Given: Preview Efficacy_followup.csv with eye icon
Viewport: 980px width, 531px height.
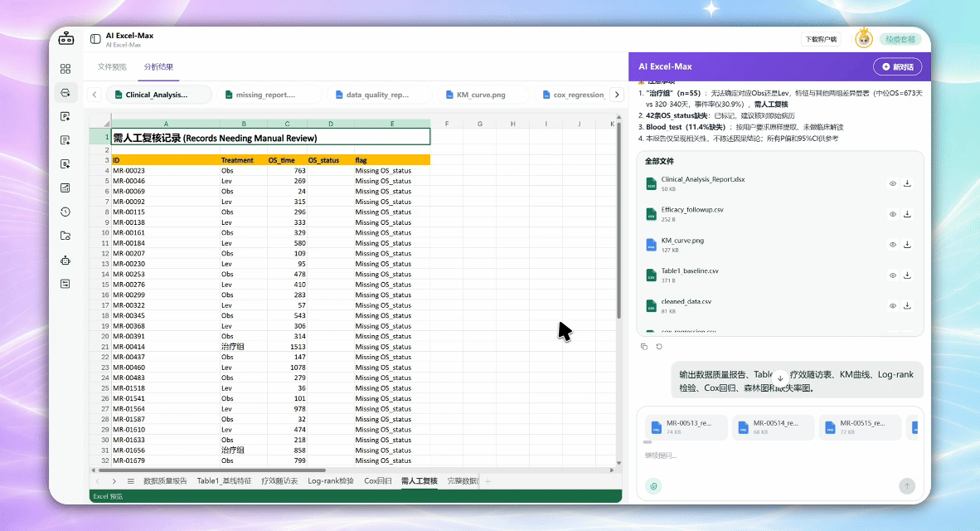Looking at the screenshot, I should pyautogui.click(x=892, y=214).
